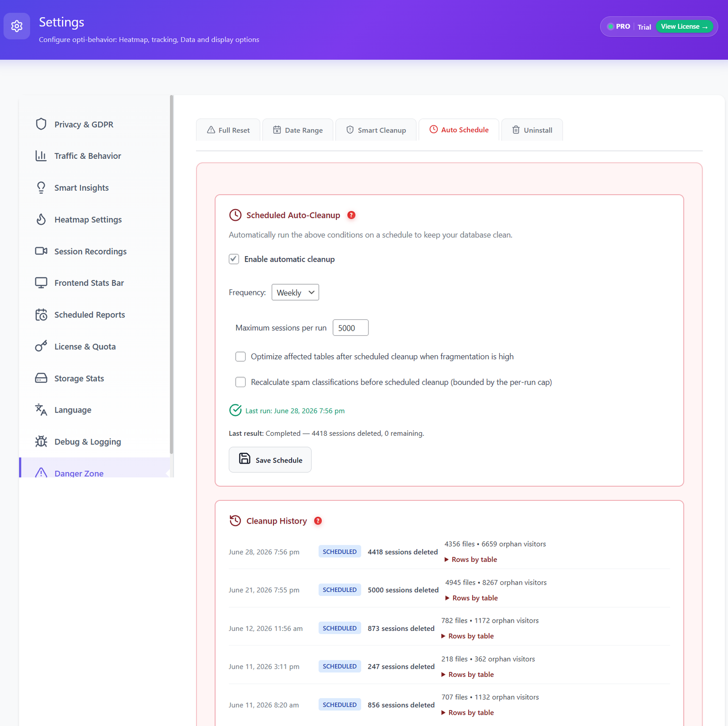Click the Maximum sessions per run field
Viewport: 728px width, 726px height.
point(350,328)
